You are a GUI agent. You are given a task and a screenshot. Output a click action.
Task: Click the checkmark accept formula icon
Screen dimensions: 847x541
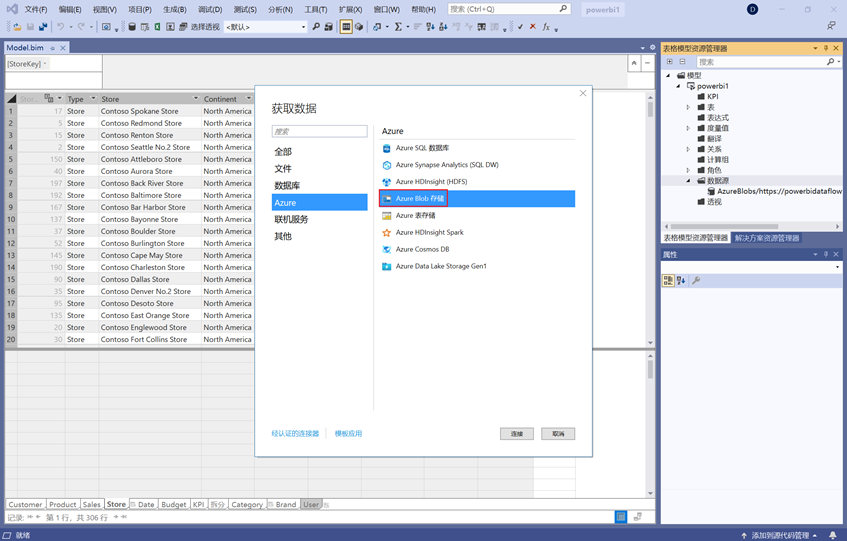pos(520,26)
